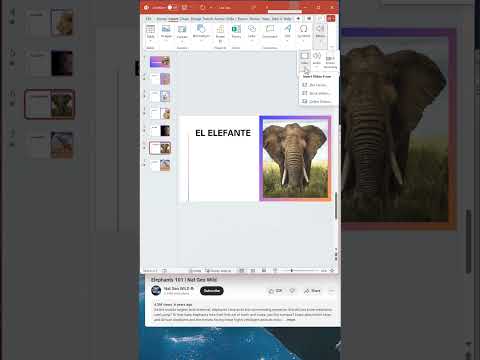Image resolution: width=480 pixels, height=360 pixels.
Task: Open the Table insert tool
Action: [x=150, y=32]
